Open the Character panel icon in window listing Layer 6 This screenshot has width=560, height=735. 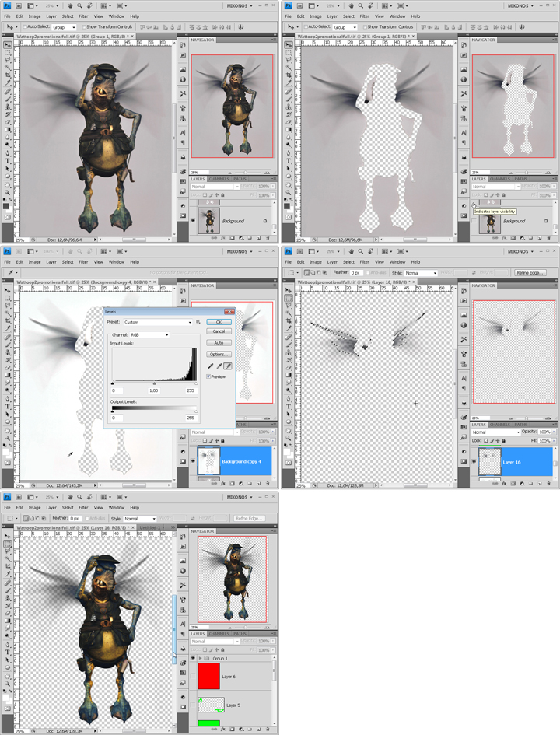coord(183,624)
